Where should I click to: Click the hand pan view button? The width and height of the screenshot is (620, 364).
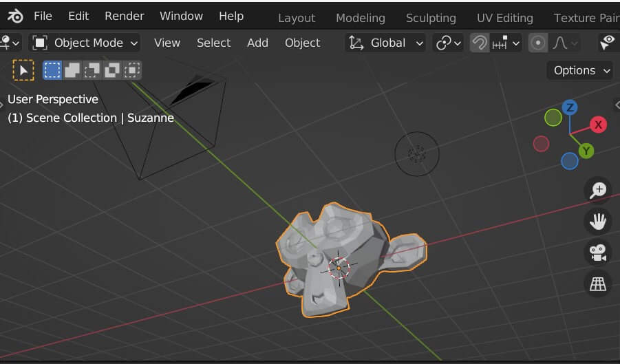[598, 222]
